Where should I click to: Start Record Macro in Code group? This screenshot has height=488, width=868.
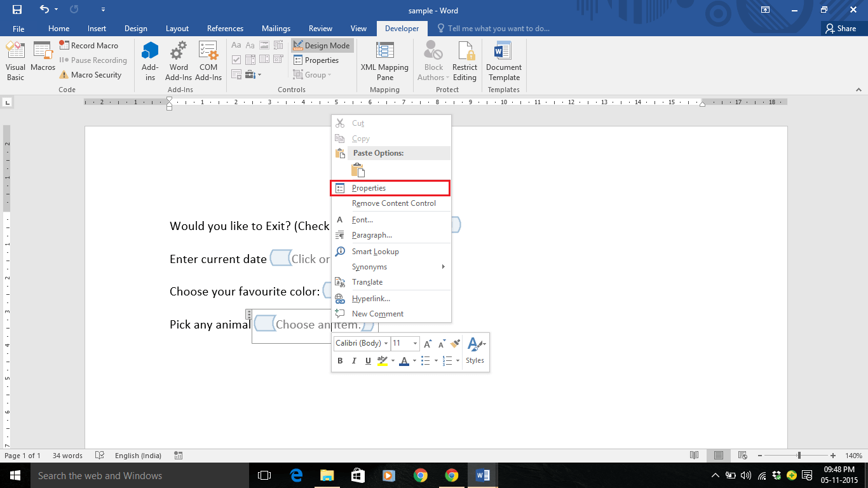pos(89,46)
